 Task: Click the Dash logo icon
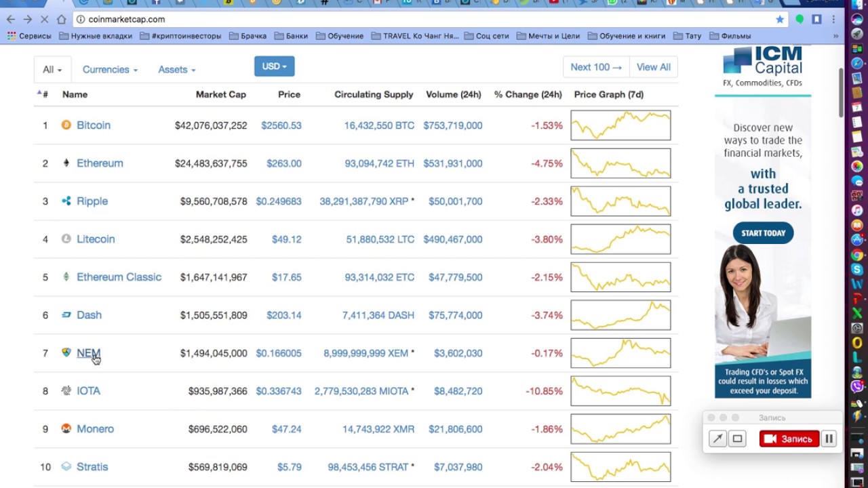[66, 315]
